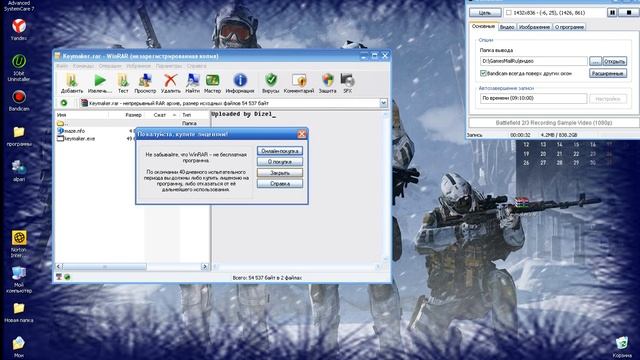Click the Цель button in Bandicam
Image resolution: width=640 pixels, height=360 pixels.
pyautogui.click(x=485, y=13)
